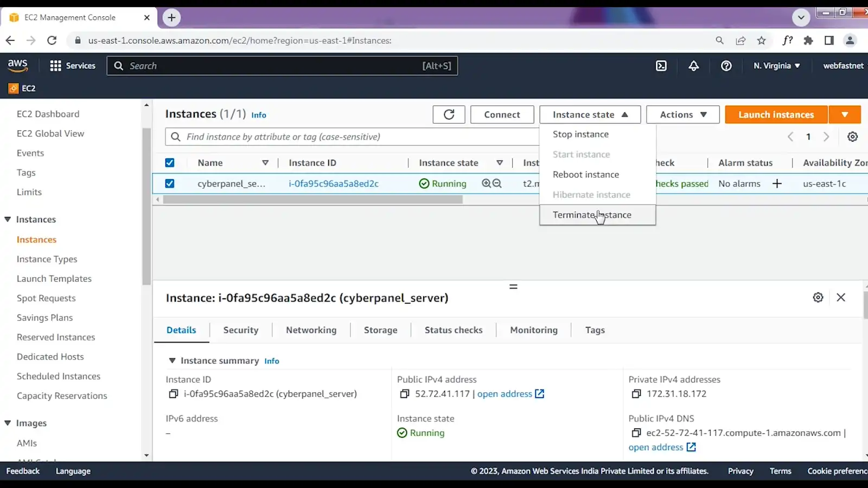Add an alarm with the plus icon
Viewport: 868px width, 488px height.
pyautogui.click(x=777, y=184)
